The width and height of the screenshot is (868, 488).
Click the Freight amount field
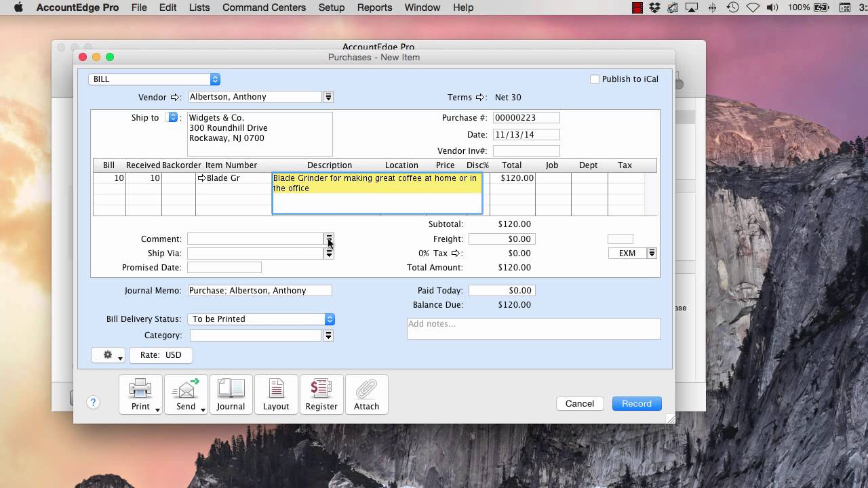(x=502, y=239)
